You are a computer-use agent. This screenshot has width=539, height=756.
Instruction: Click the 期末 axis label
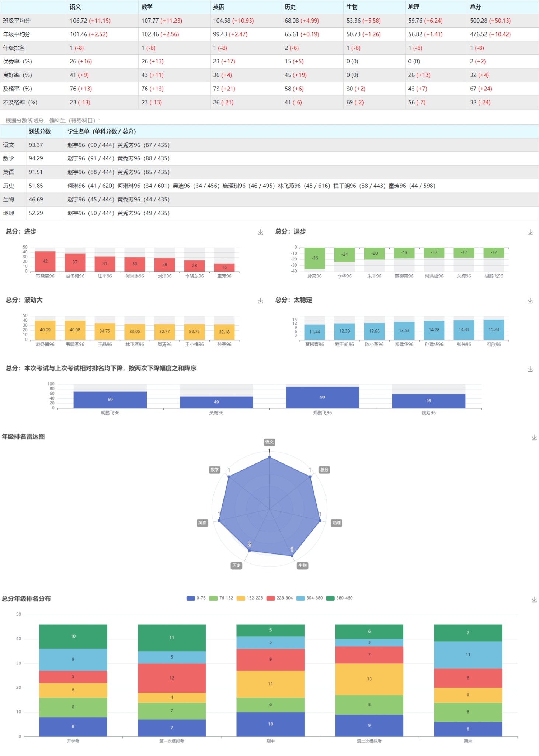pyautogui.click(x=468, y=741)
